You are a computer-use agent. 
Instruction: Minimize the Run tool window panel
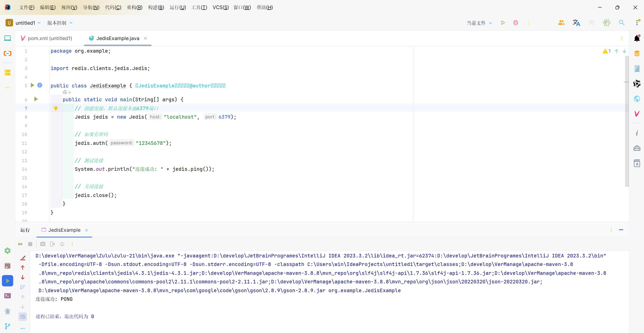click(621, 230)
